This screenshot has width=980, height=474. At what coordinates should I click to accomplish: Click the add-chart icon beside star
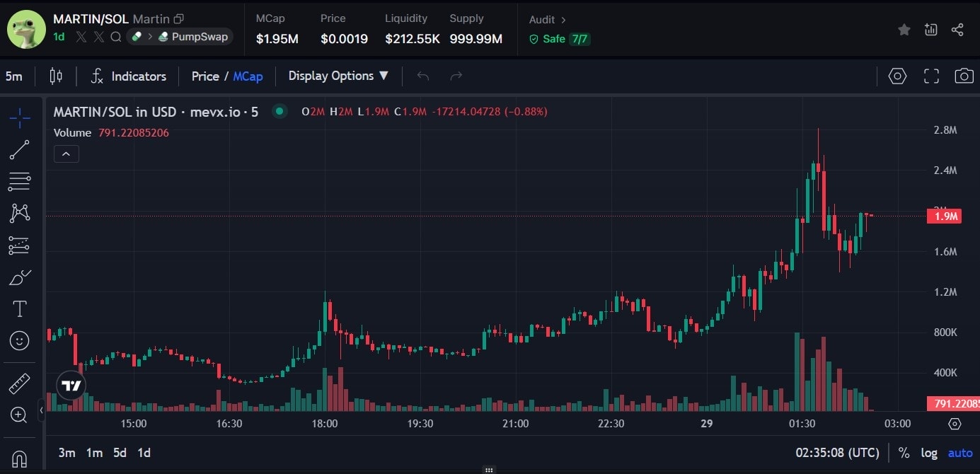930,29
